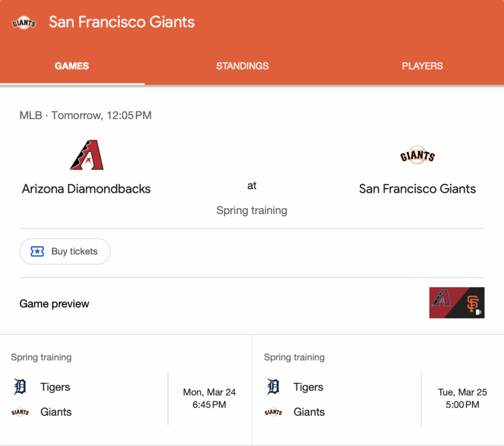Viewport: 504px width, 446px height.
Task: Click the Giants logo in header
Action: click(x=24, y=23)
